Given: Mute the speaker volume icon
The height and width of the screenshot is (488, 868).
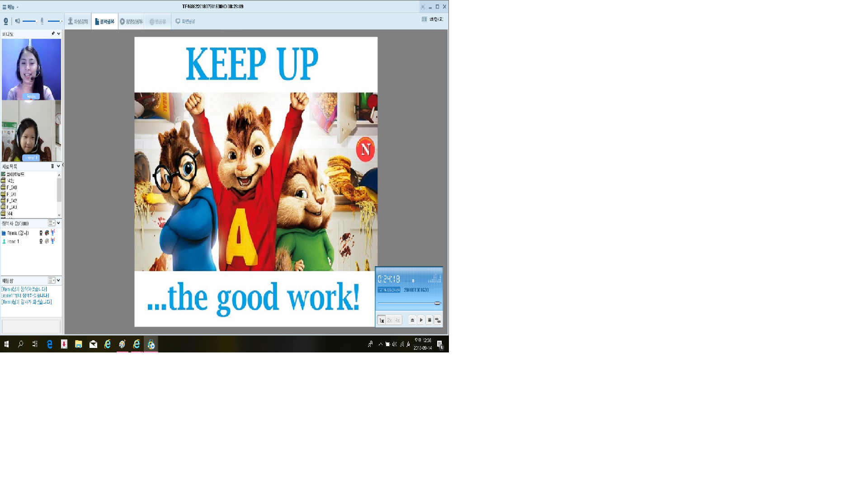Looking at the screenshot, I should tap(18, 21).
